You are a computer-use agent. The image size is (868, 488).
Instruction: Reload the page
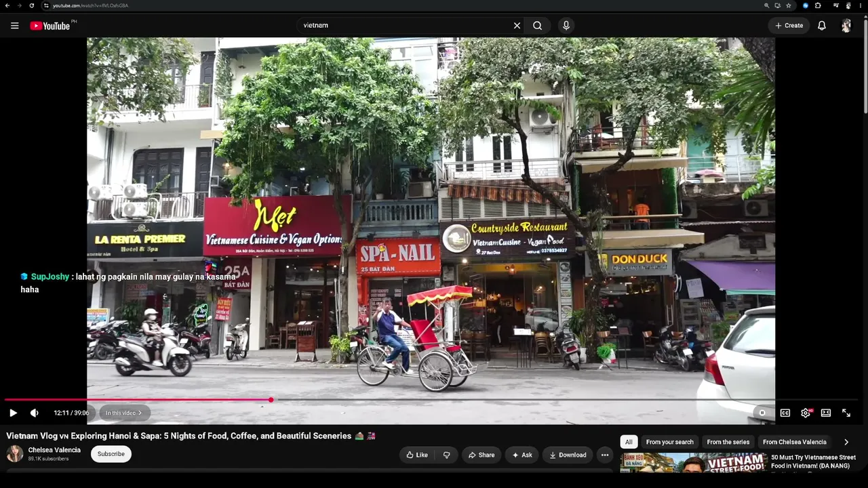click(31, 5)
